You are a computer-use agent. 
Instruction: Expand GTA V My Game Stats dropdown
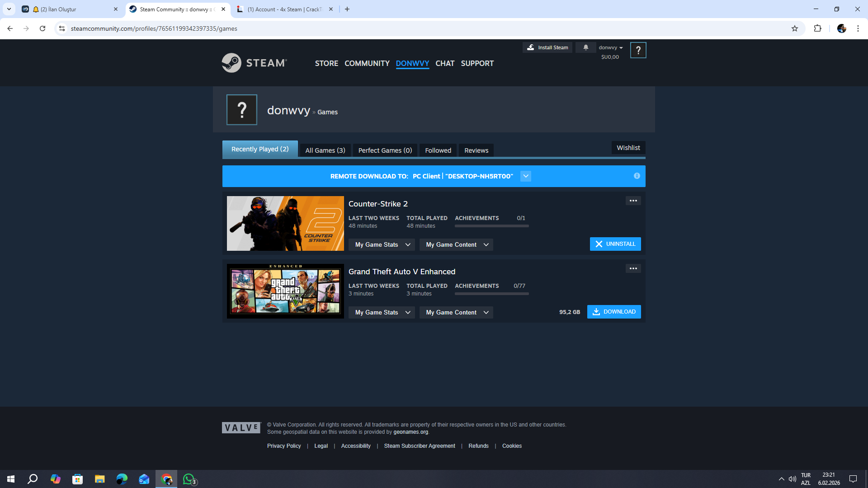(382, 312)
